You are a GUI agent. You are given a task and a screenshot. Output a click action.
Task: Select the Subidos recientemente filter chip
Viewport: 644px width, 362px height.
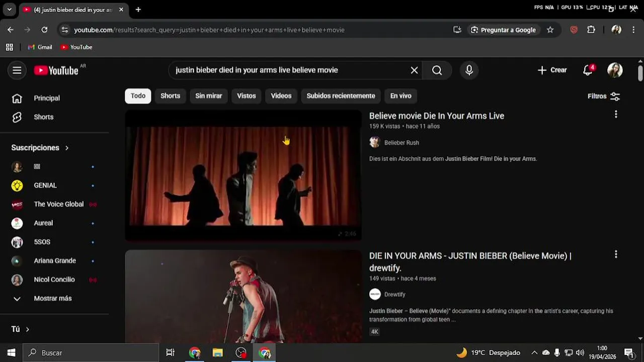[341, 96]
